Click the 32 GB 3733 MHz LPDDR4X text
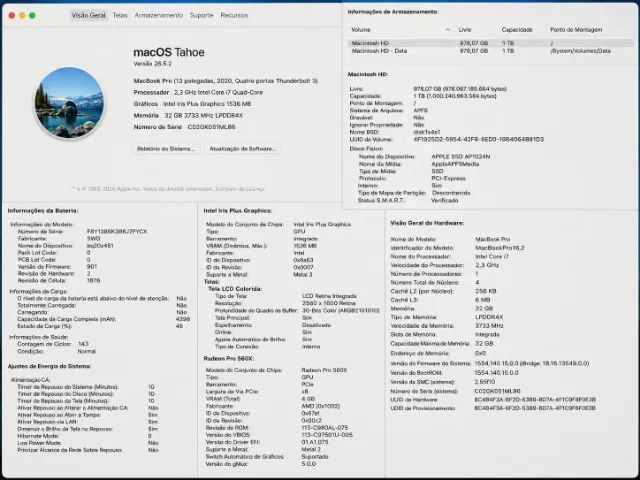Image resolution: width=640 pixels, height=480 pixels. pyautogui.click(x=204, y=116)
